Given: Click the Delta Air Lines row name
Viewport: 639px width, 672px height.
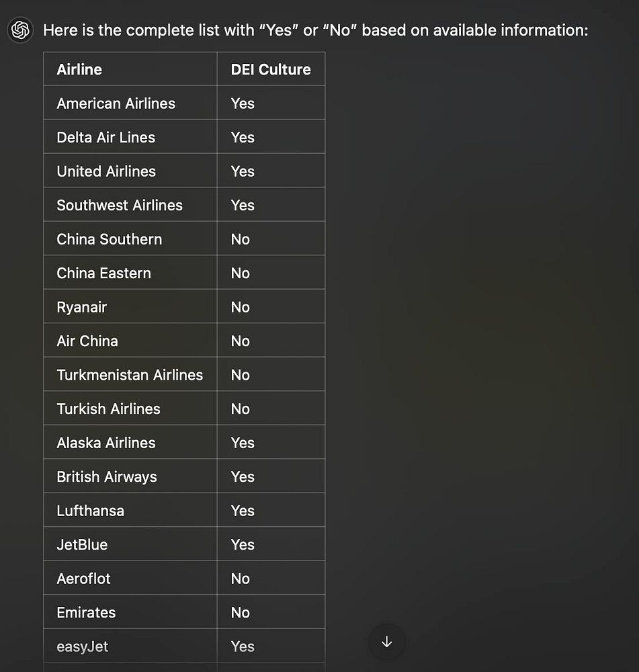Looking at the screenshot, I should 105,137.
